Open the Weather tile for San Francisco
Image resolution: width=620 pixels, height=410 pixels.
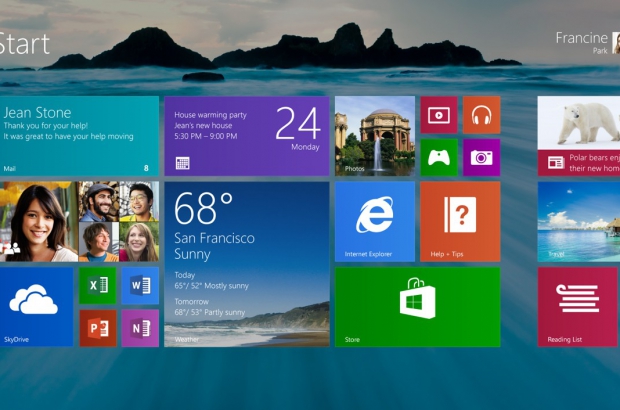(246, 264)
